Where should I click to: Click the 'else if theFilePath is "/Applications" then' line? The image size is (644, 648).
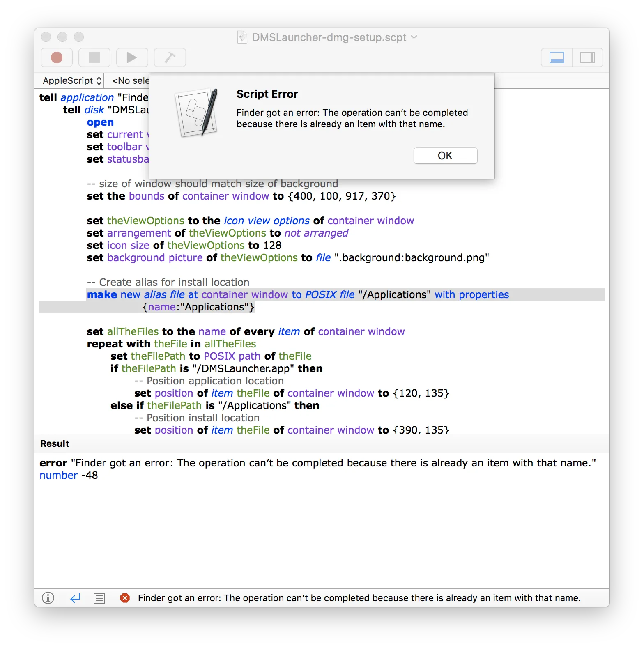pos(215,405)
